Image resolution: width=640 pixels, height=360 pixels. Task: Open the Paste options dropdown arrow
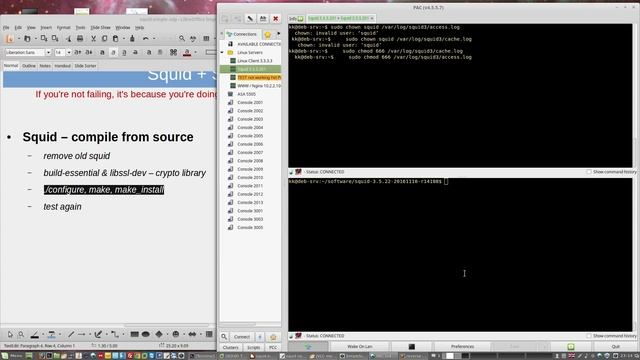tap(123, 38)
